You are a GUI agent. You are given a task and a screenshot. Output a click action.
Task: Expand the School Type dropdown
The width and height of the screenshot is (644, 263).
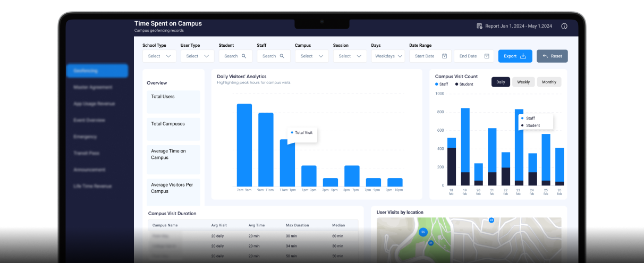pyautogui.click(x=159, y=56)
